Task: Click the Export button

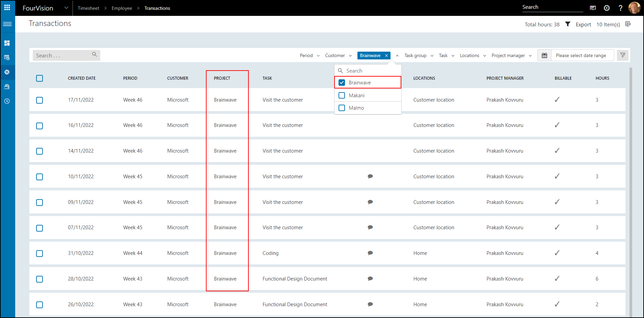Action: click(583, 24)
